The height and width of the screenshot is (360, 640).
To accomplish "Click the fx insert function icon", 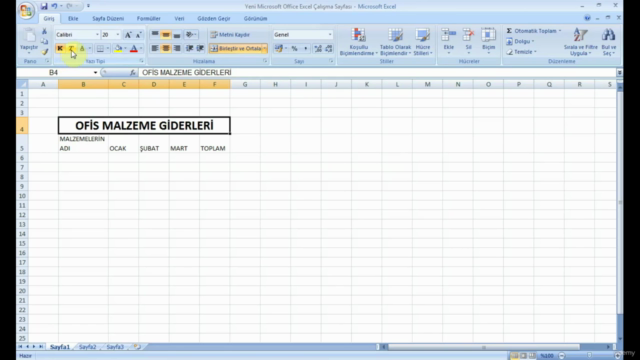I will tap(133, 73).
